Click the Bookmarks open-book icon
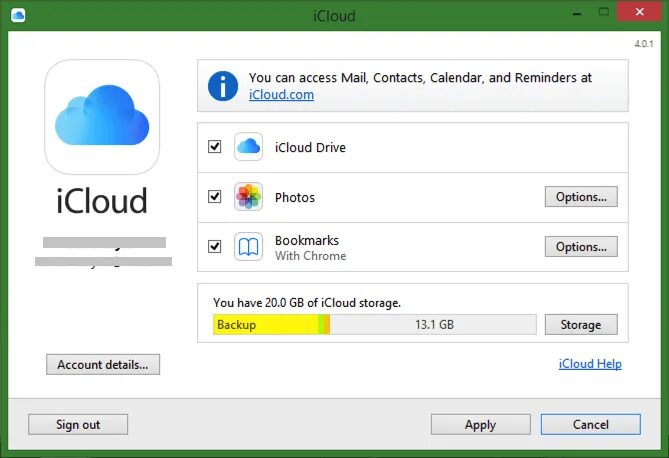669x458 pixels. [248, 247]
